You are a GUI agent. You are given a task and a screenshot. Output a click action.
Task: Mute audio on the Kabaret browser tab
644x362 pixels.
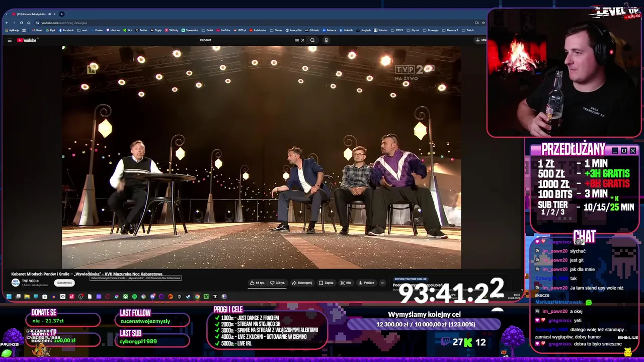click(49, 14)
